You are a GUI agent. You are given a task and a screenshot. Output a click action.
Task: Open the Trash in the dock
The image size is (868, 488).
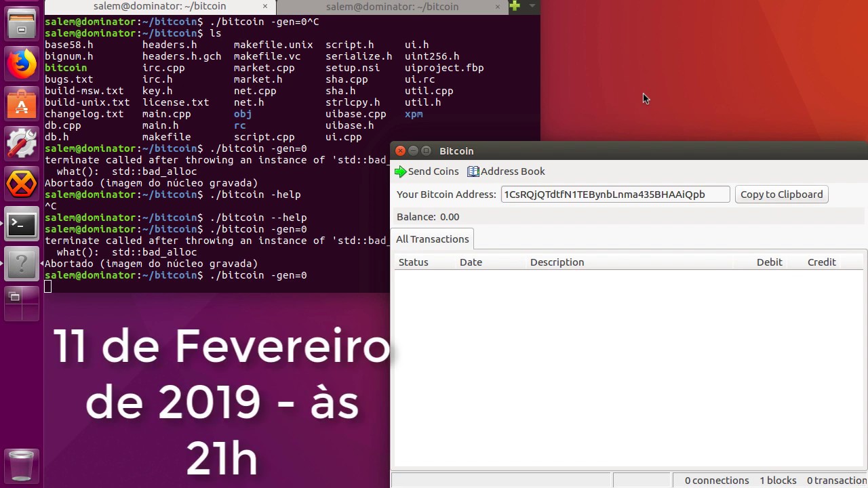[x=22, y=465]
